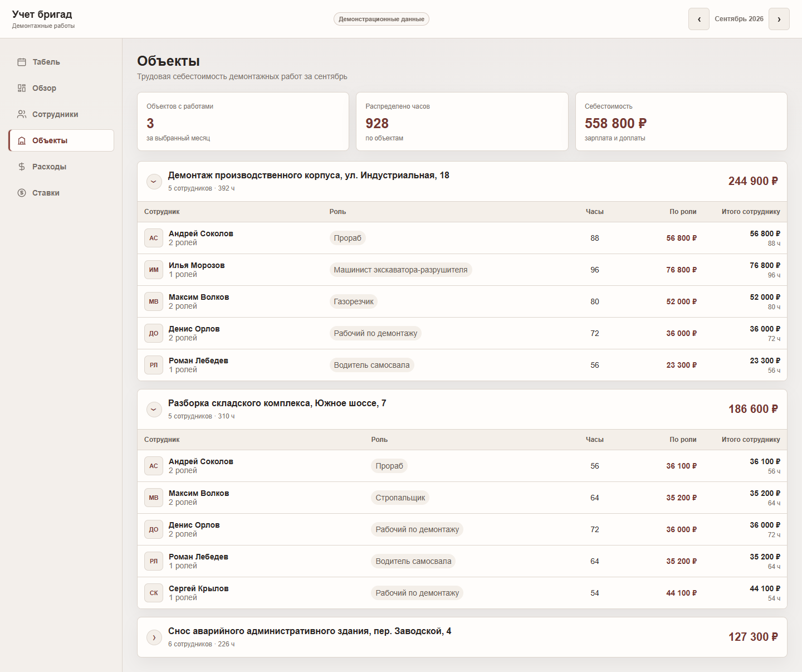802x672 pixels.
Task: Click the СК avatar of Сергей Крылов
Action: [154, 593]
